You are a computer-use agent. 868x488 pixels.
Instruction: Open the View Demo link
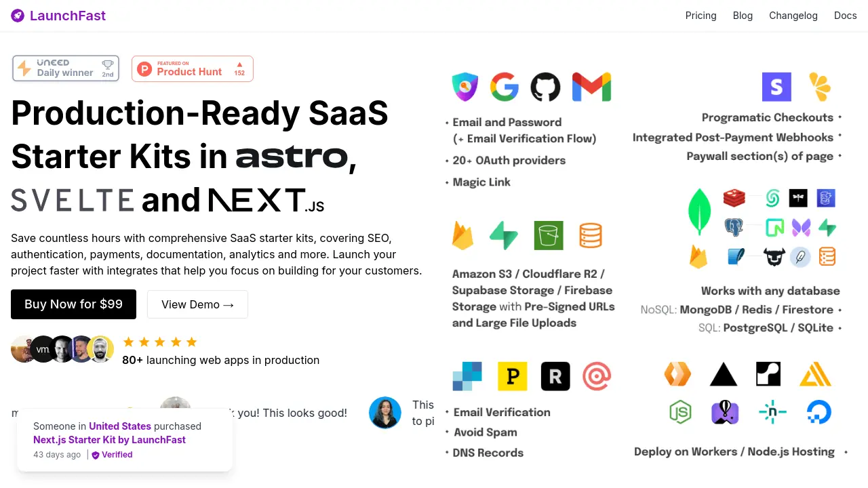pyautogui.click(x=197, y=304)
